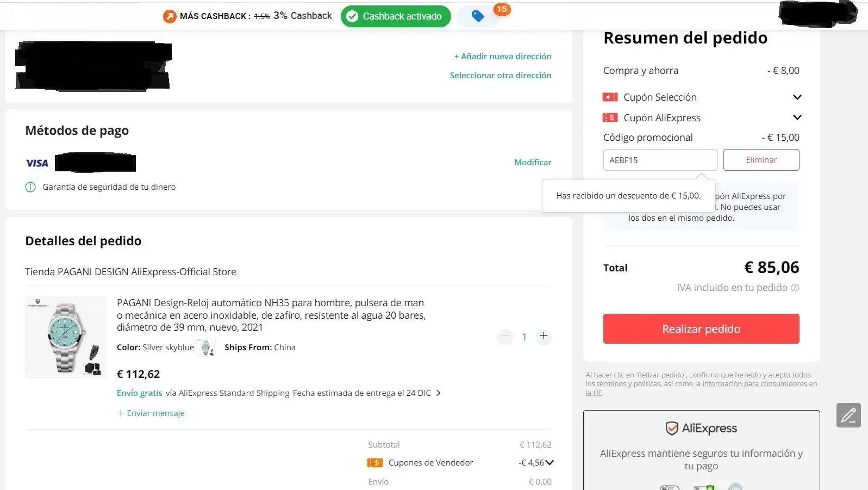Click the Silver skyblue color thumbnail
The width and height of the screenshot is (868, 490).
click(x=206, y=347)
